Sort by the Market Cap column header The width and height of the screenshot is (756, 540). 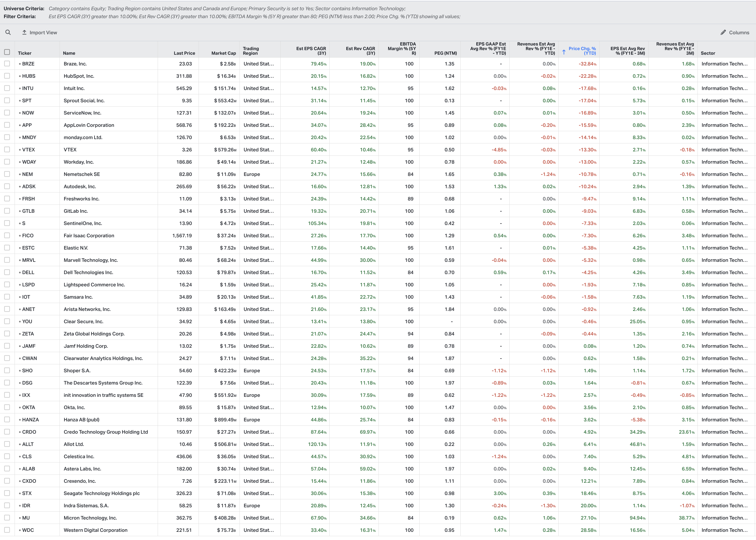click(x=223, y=53)
